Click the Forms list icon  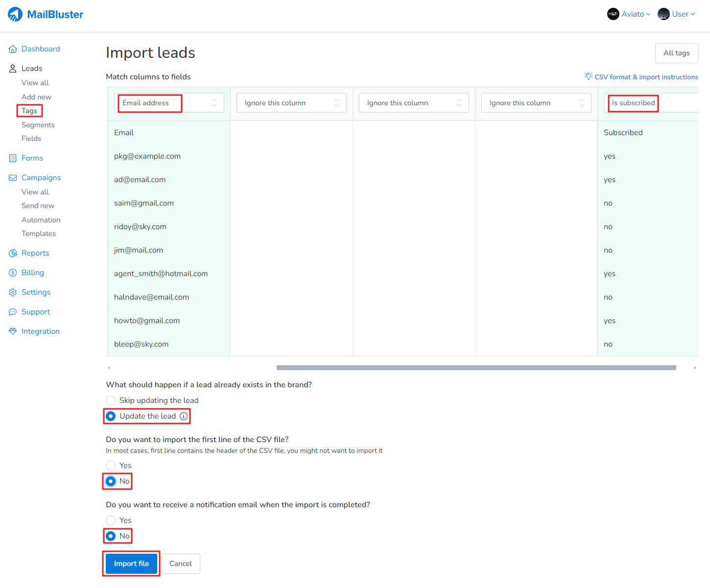[13, 158]
